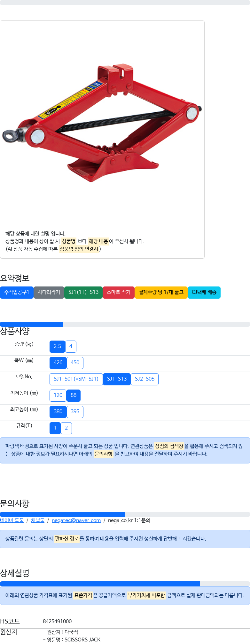Select the 2.5 kg weight option
This screenshot has width=250, height=644.
coord(58,346)
